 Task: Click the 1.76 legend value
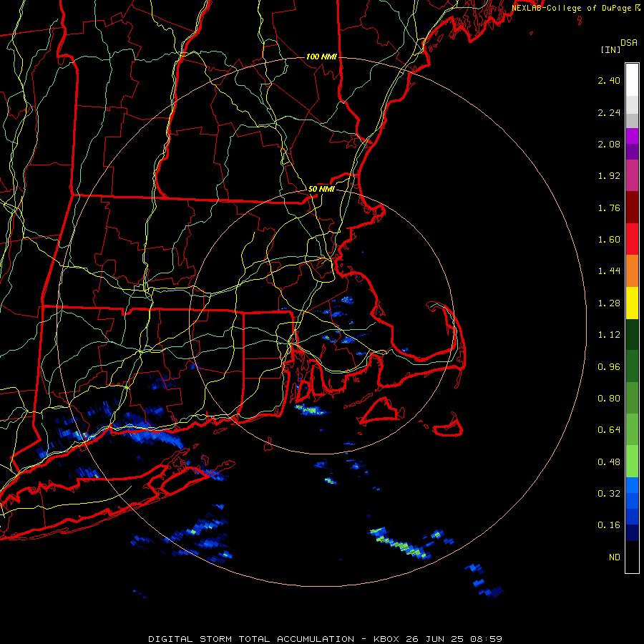pos(609,208)
